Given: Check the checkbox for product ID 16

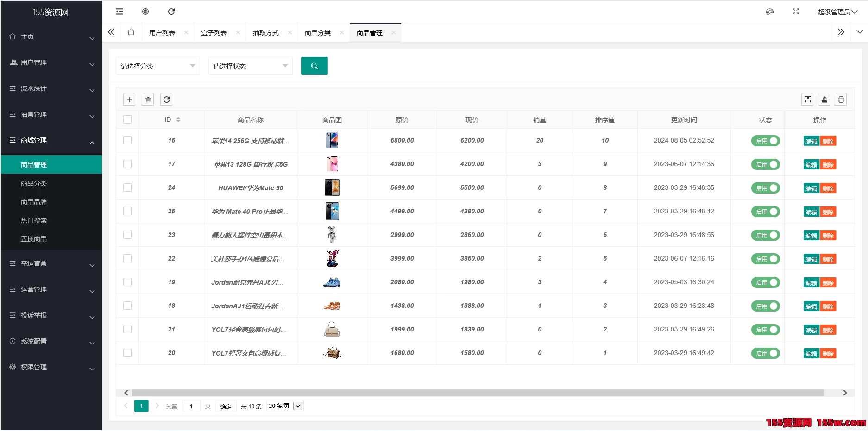Looking at the screenshot, I should click(x=127, y=140).
